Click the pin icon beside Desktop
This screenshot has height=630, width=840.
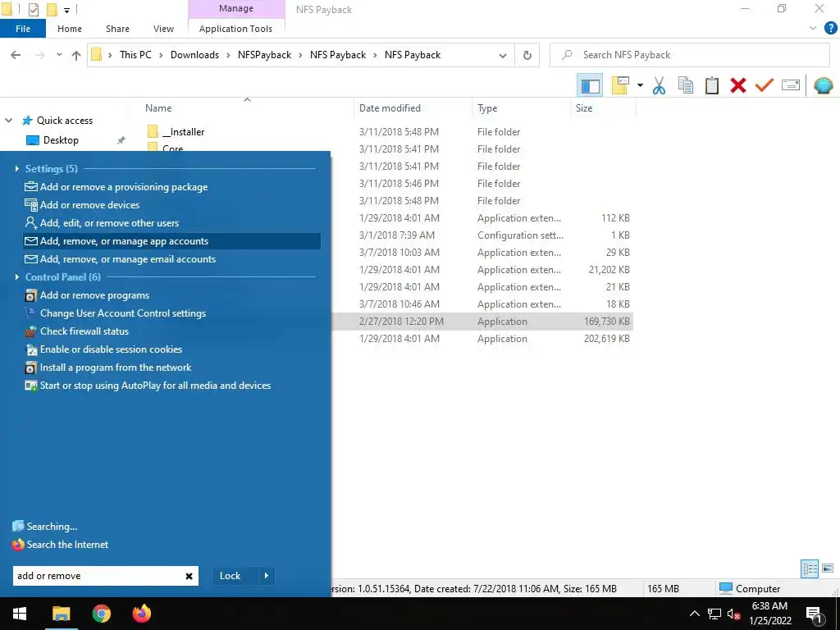pyautogui.click(x=121, y=140)
